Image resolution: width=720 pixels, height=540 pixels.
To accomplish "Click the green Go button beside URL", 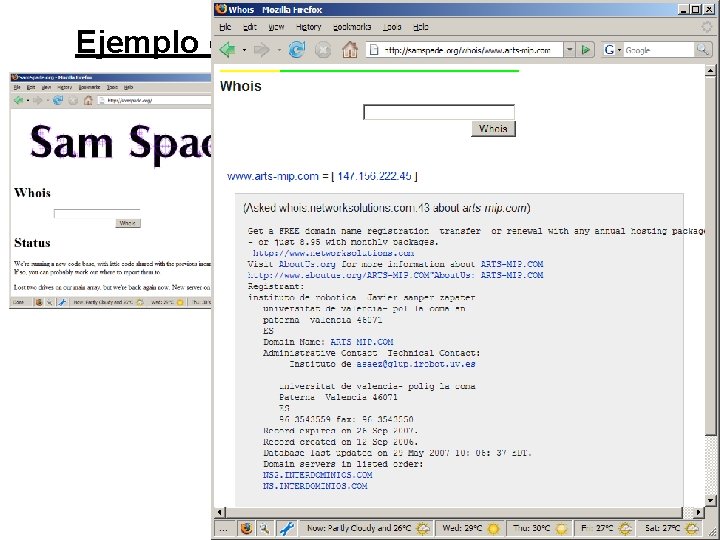I will click(585, 50).
